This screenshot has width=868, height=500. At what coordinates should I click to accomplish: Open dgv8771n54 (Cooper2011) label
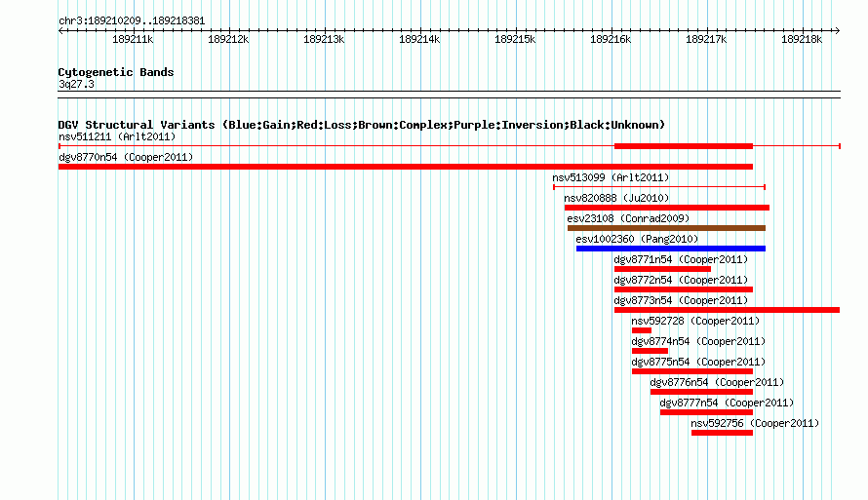pyautogui.click(x=681, y=259)
